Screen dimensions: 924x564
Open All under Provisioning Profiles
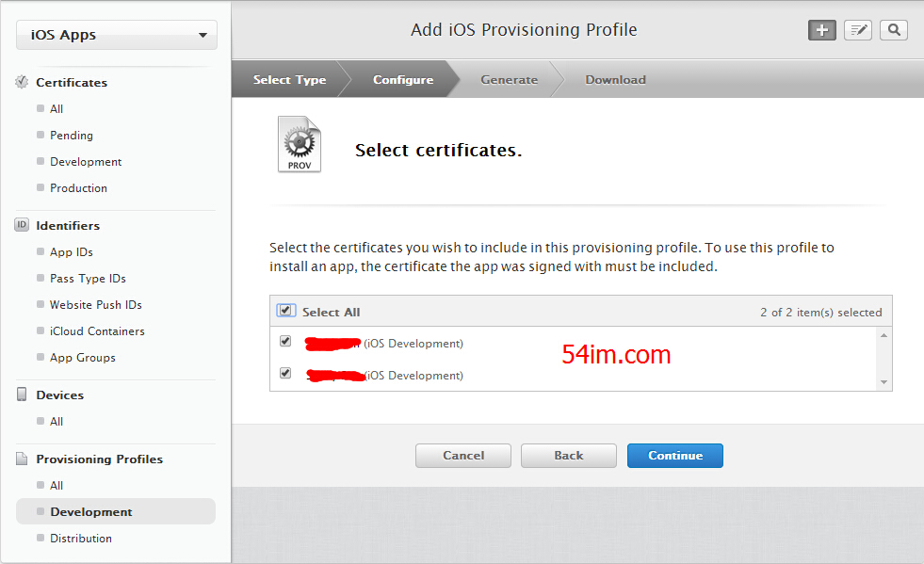(x=57, y=486)
